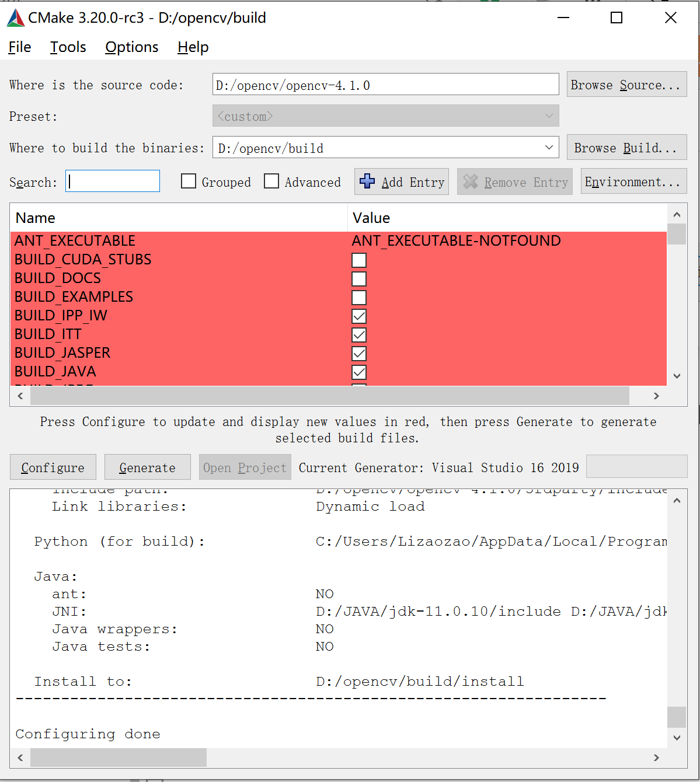Click inside the Search field
The image size is (700, 782).
112,181
